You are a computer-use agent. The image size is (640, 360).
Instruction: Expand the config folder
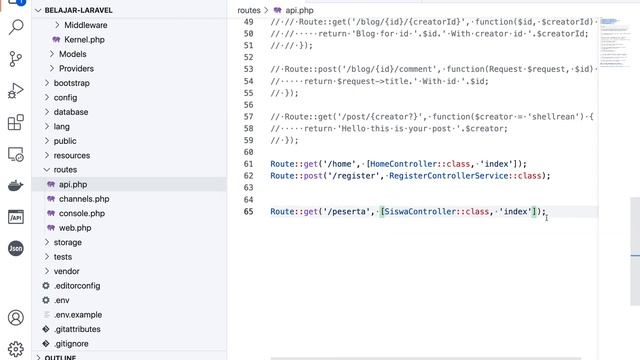click(47, 98)
